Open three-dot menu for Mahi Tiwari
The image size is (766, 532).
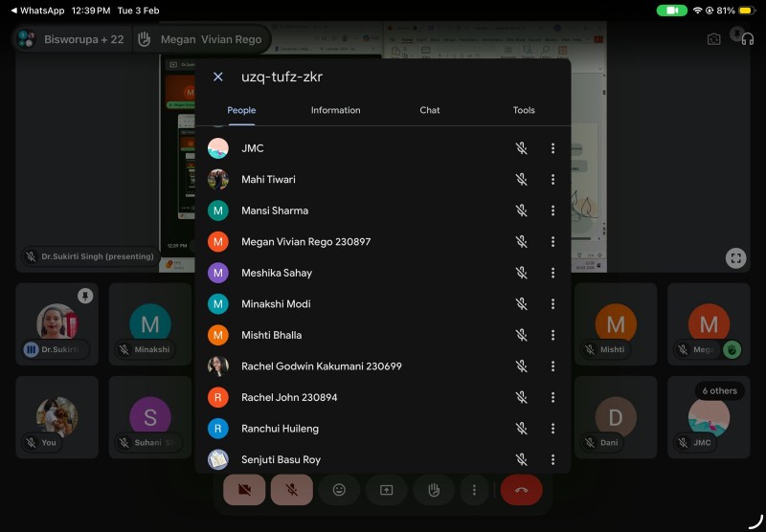tap(552, 180)
